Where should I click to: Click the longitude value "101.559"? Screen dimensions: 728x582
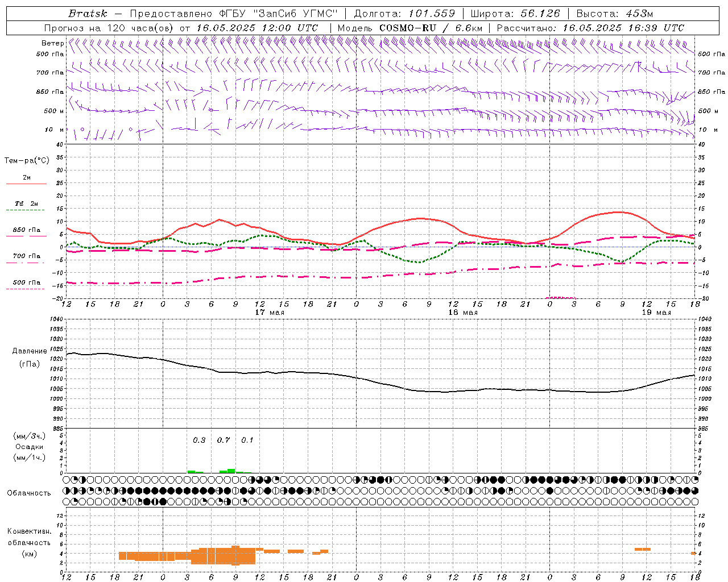click(432, 14)
